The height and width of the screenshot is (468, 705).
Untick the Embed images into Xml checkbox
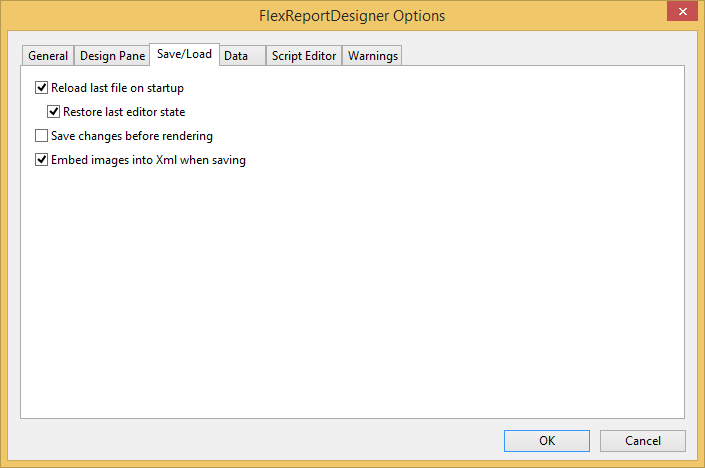(42, 160)
